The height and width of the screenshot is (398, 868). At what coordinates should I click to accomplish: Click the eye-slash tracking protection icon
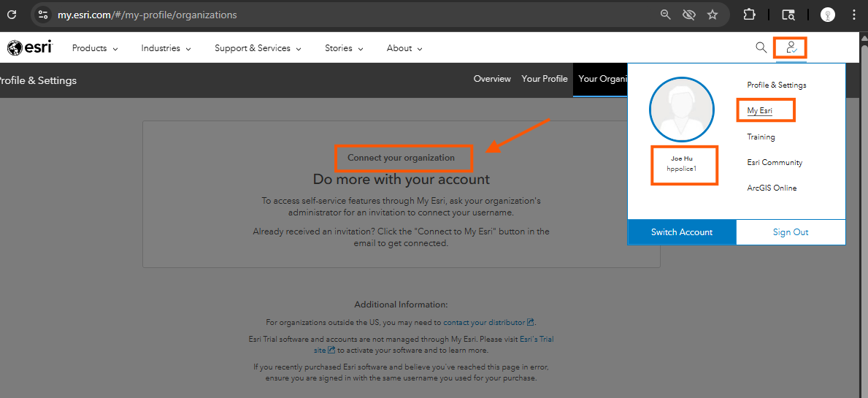[x=688, y=15]
